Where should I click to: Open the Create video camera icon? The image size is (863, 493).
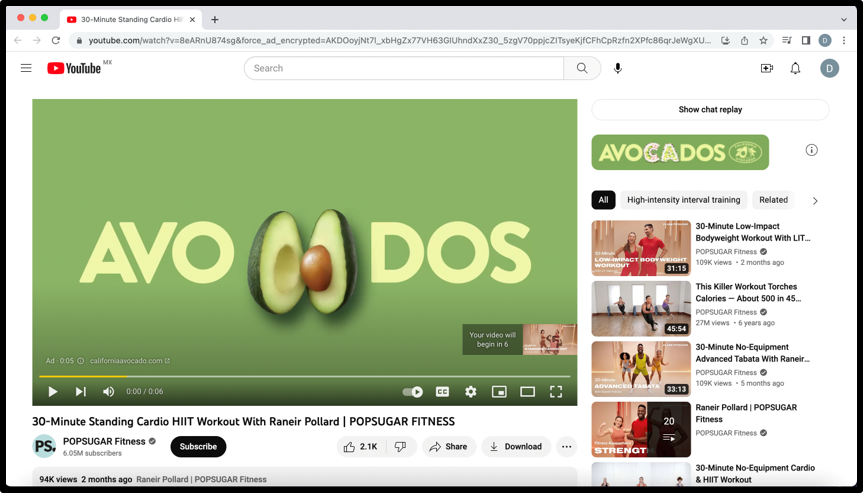point(767,68)
